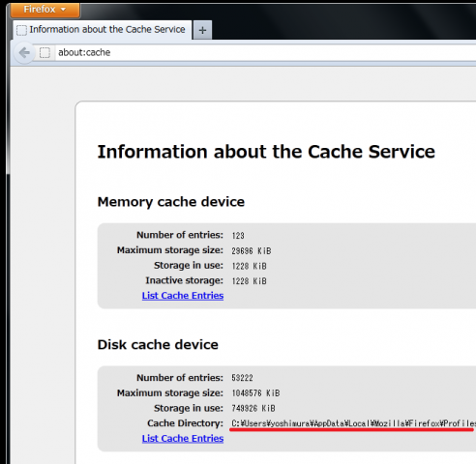Click the 1048576 KiB maximum storage value
The height and width of the screenshot is (464, 476).
255,393
